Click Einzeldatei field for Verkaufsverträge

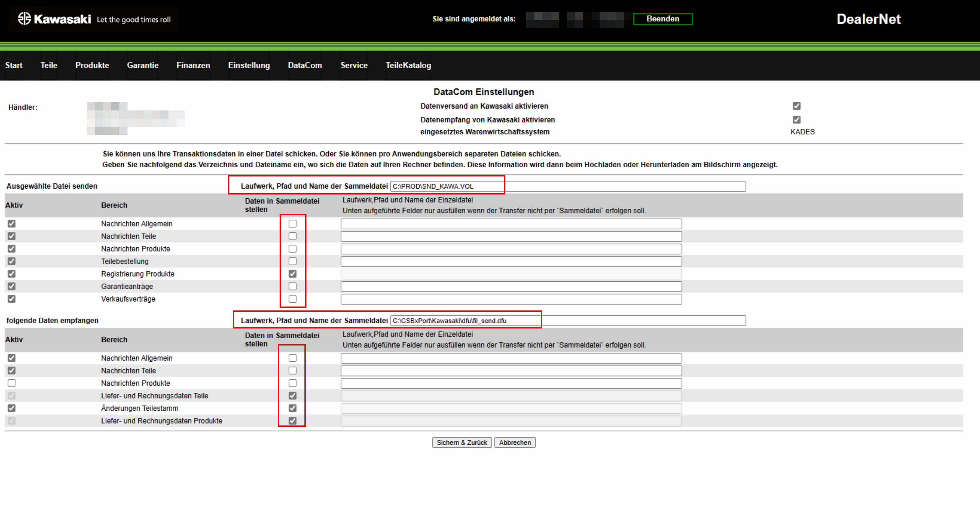[511, 299]
